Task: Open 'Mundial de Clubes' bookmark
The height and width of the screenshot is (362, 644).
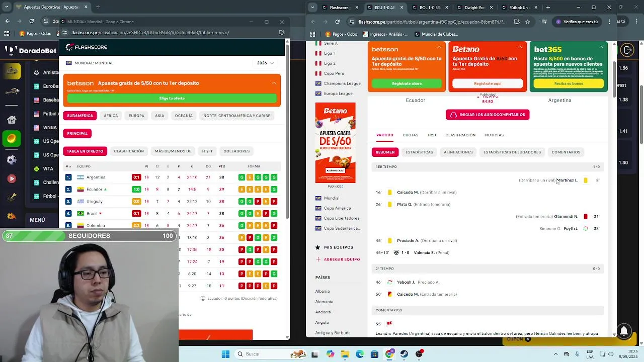Action: (x=436, y=34)
